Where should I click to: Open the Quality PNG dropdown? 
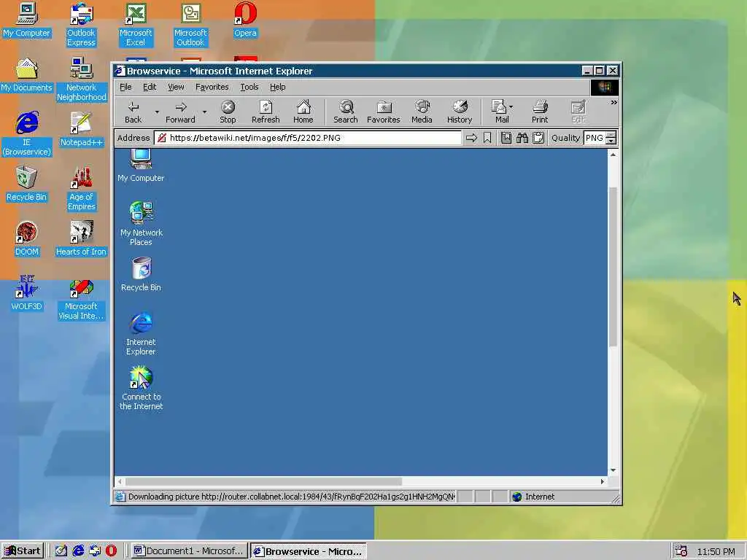tap(611, 138)
